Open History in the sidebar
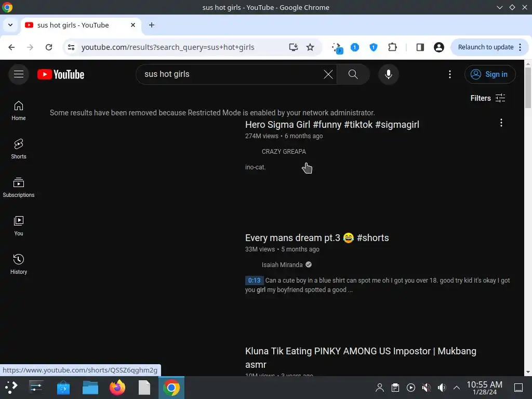Screen dimensions: 532x399 pyautogui.click(x=19, y=264)
